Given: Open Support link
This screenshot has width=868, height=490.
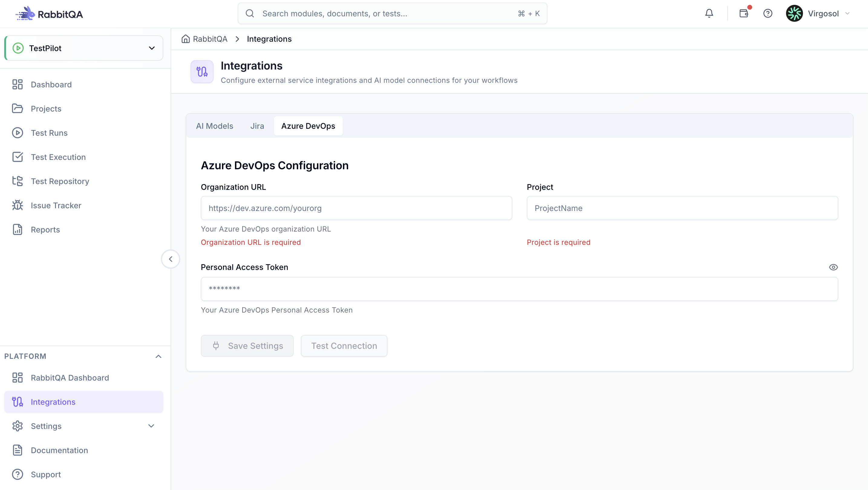Looking at the screenshot, I should [x=84, y=475].
